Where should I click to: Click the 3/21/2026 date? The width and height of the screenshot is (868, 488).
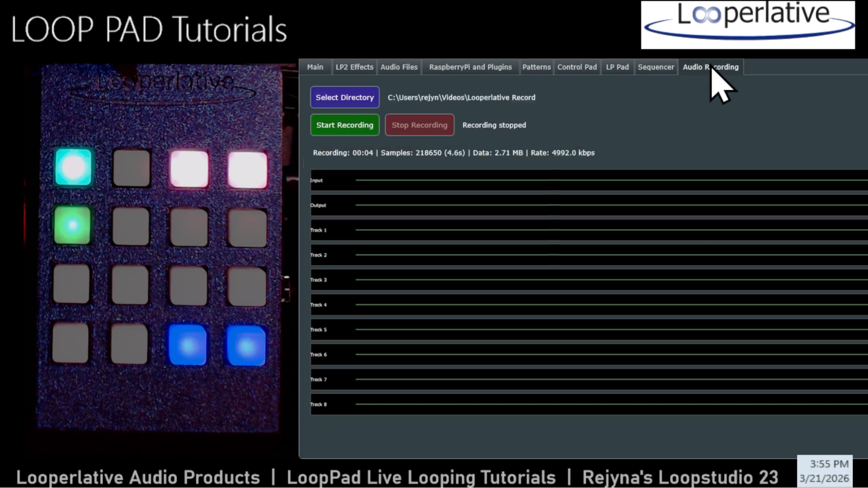click(x=824, y=478)
